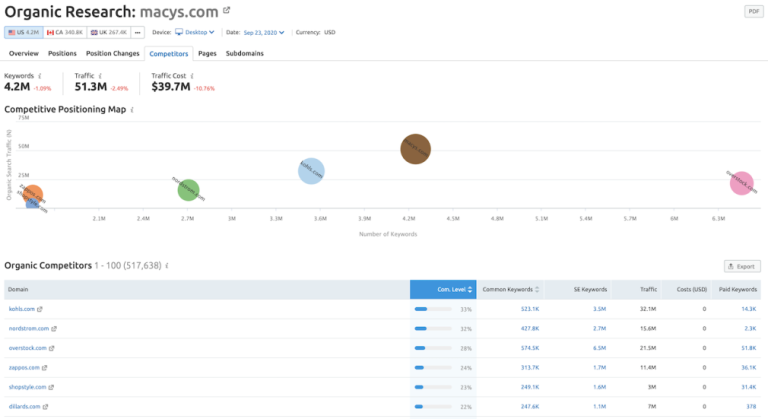Open the kohls.com domain link
This screenshot has height=419, width=768.
tap(22, 309)
